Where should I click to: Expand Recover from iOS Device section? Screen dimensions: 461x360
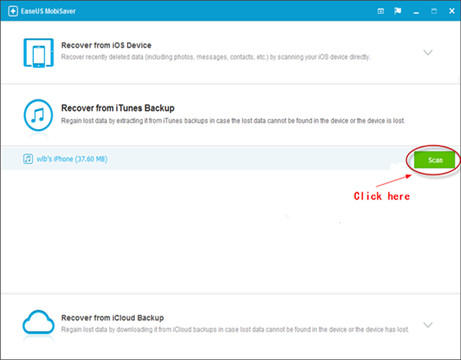pyautogui.click(x=428, y=53)
